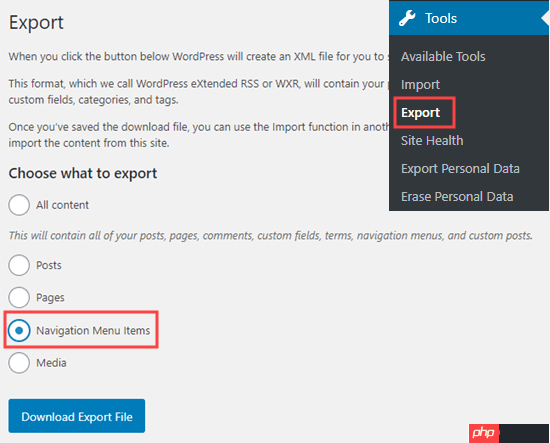The height and width of the screenshot is (443, 550).
Task: Choose the Media export option
Action: pyautogui.click(x=19, y=363)
